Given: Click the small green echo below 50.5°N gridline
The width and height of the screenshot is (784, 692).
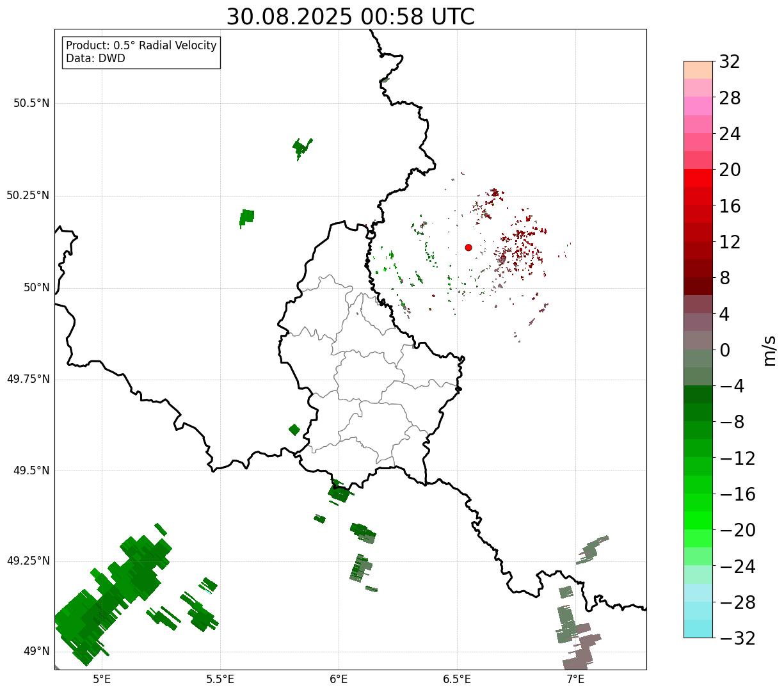Looking at the screenshot, I should tap(302, 148).
